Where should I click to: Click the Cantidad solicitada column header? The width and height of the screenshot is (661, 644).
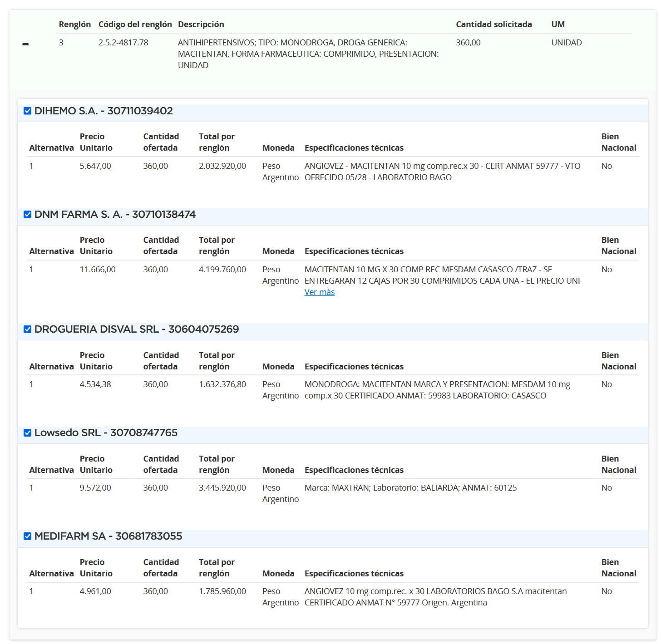[x=494, y=25]
